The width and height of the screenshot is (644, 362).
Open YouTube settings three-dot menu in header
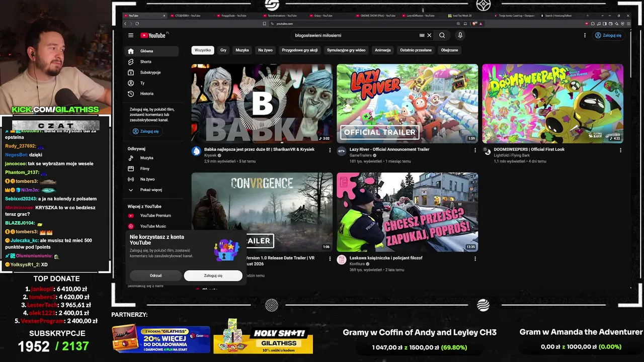(585, 35)
